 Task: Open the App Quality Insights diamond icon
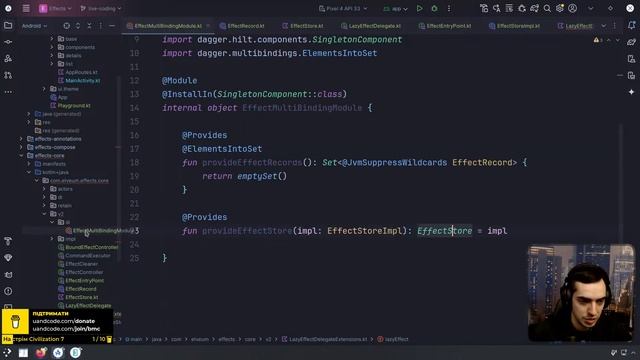[8, 258]
